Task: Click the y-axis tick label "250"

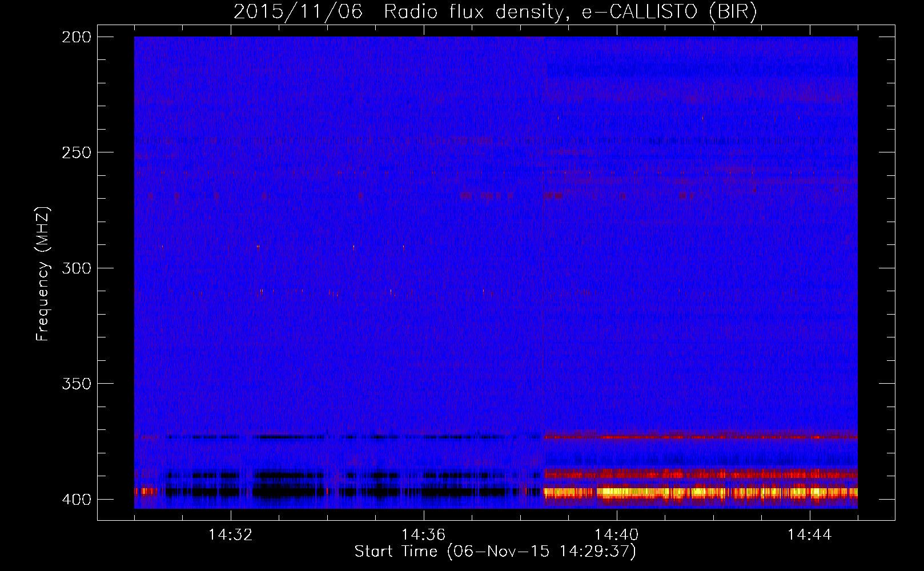Action: 77,152
